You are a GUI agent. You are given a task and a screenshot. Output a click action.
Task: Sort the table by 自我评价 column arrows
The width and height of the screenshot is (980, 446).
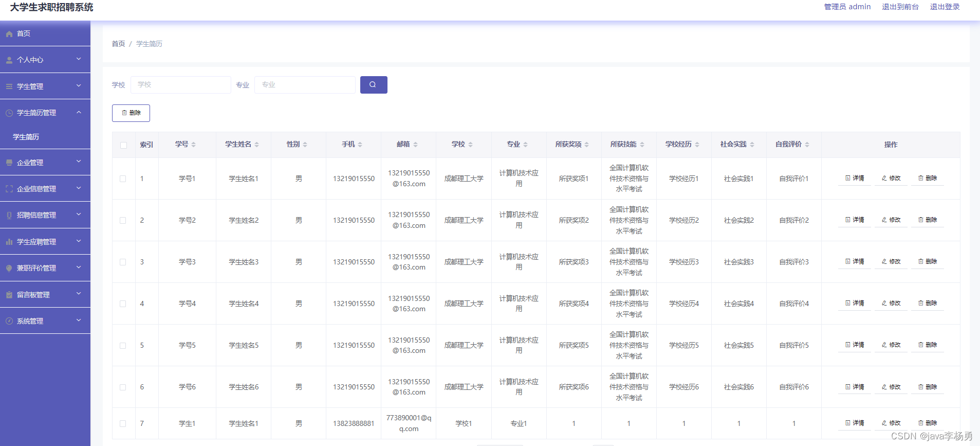pyautogui.click(x=807, y=145)
